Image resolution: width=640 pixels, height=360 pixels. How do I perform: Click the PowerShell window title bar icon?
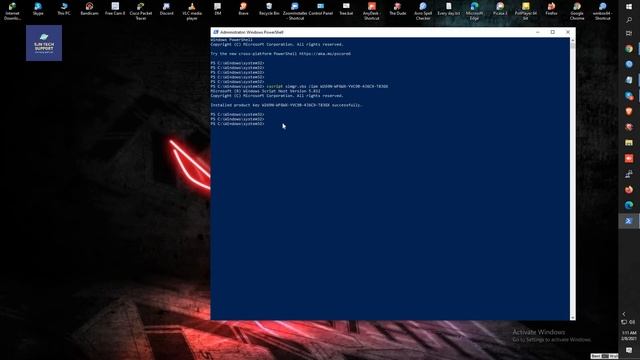[x=216, y=32]
